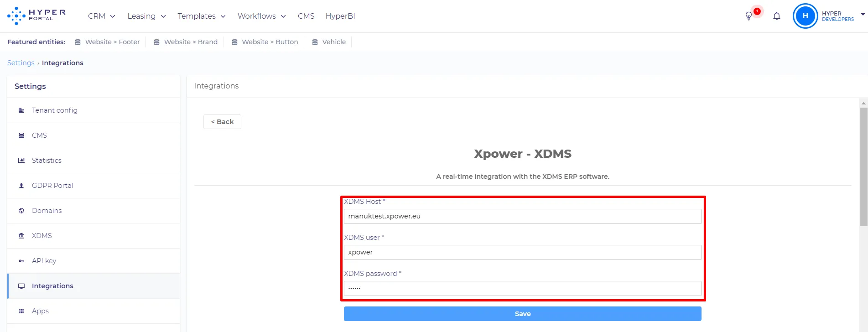Click the XDMS bank icon
This screenshot has width=868, height=332.
coord(21,236)
